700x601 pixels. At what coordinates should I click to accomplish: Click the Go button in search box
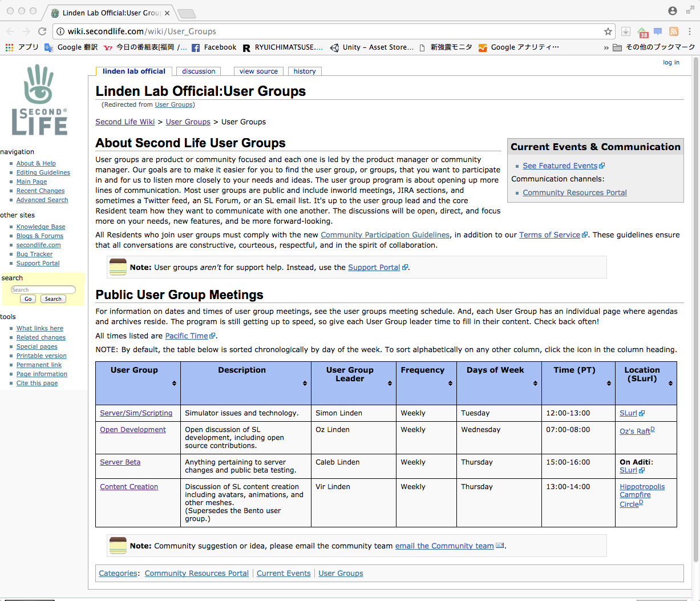click(x=28, y=299)
